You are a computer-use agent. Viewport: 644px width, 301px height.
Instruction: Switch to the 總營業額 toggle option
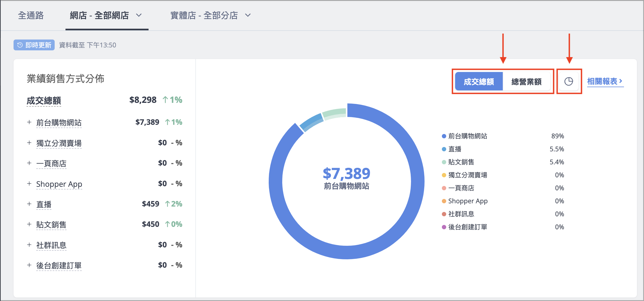click(x=527, y=81)
